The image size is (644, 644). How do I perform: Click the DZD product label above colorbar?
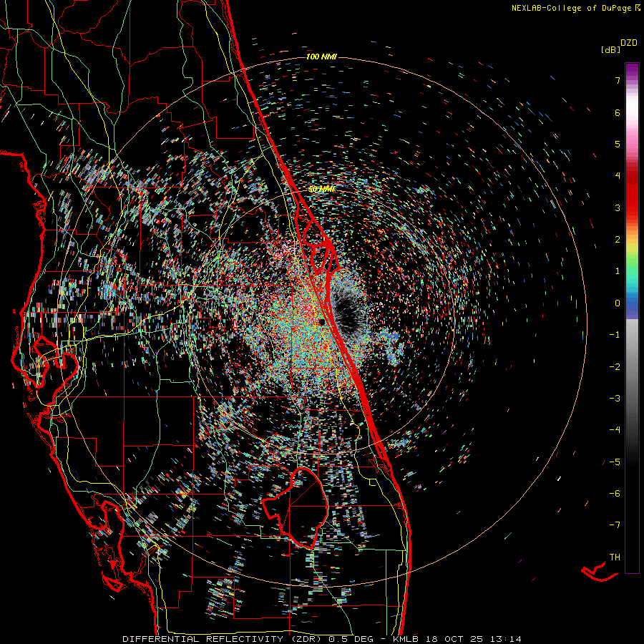(x=629, y=43)
